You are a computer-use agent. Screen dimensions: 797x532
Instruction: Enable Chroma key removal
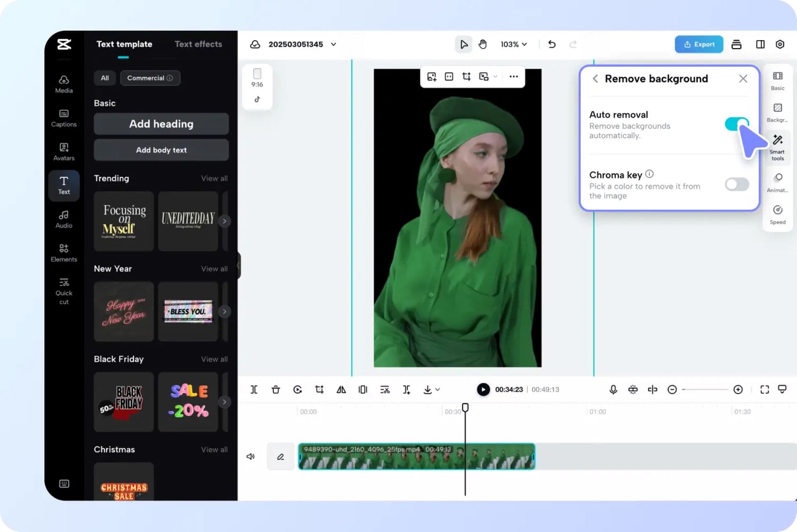point(736,185)
